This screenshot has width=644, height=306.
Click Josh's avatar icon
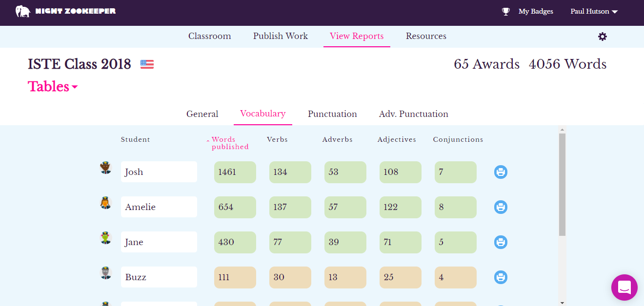(x=106, y=168)
